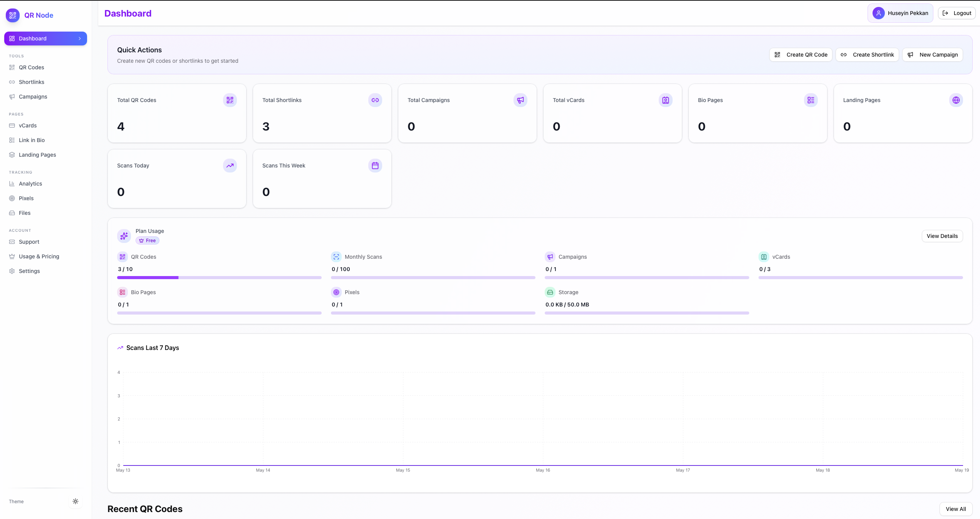Open the Huseyin Pekkan profile button
This screenshot has height=519, width=980.
tap(900, 13)
